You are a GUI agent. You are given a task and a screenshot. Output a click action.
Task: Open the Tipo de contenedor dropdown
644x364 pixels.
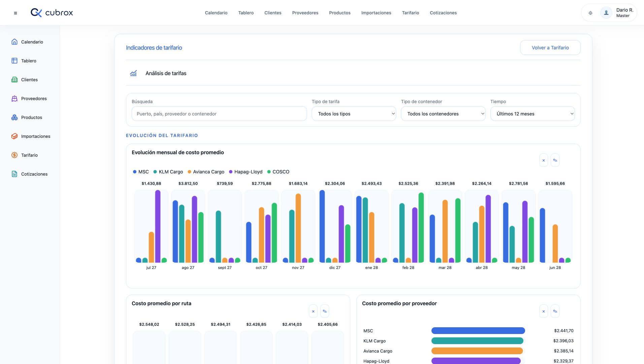(x=443, y=114)
